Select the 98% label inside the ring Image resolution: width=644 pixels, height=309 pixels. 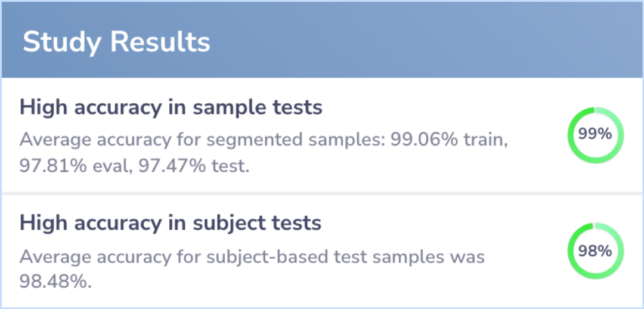(596, 251)
